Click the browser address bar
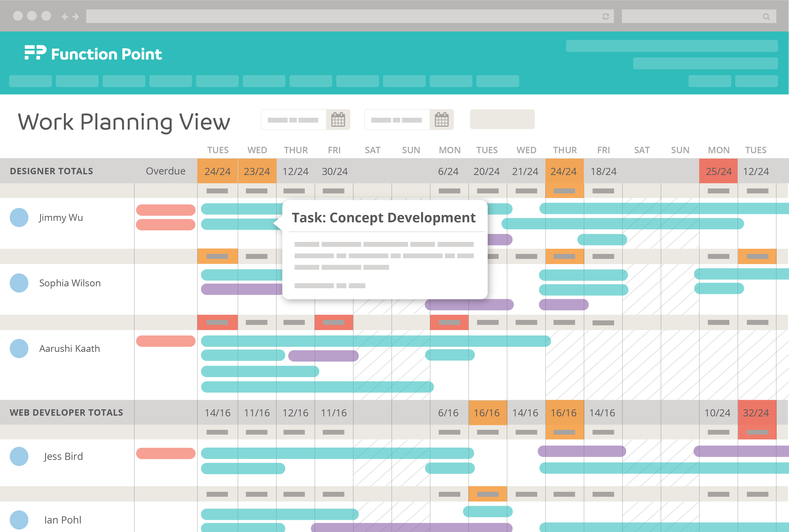The image size is (789, 532). pyautogui.click(x=340, y=16)
